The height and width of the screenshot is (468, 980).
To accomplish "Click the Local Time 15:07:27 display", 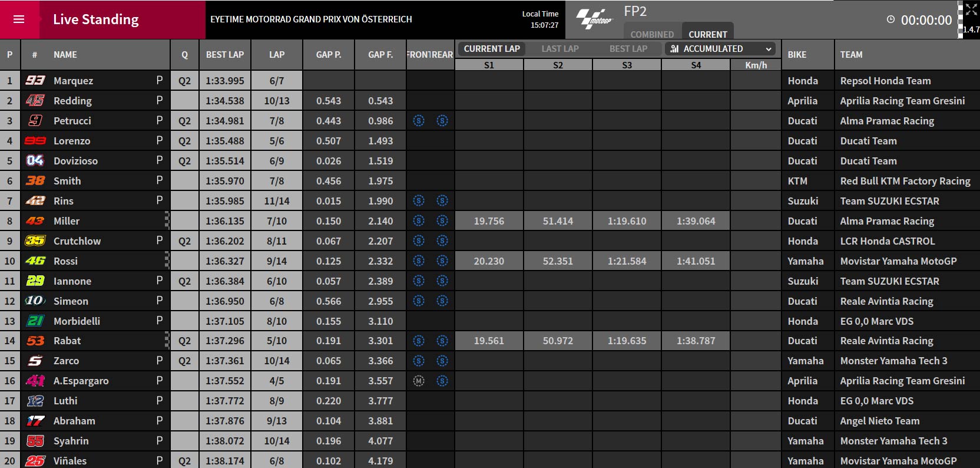I will point(540,19).
